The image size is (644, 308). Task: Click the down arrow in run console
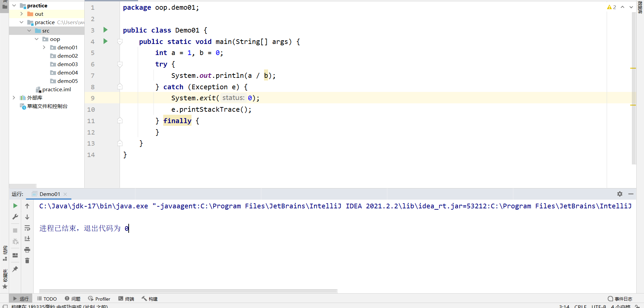27,217
